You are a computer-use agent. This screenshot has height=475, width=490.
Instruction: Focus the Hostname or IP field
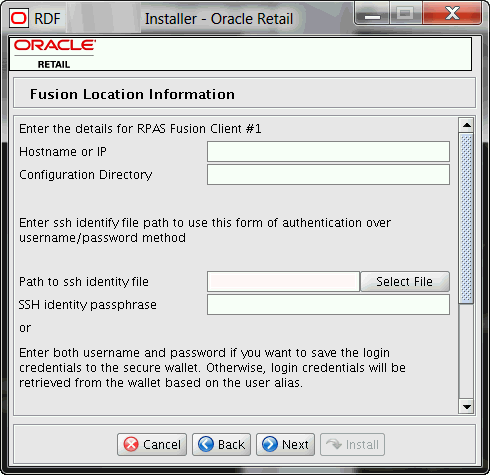(x=328, y=152)
